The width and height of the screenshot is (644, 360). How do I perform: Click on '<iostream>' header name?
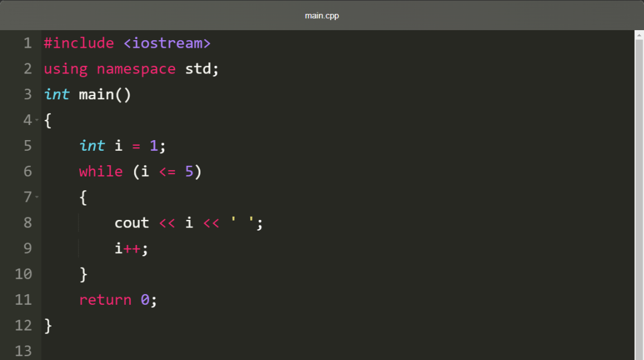pos(167,43)
